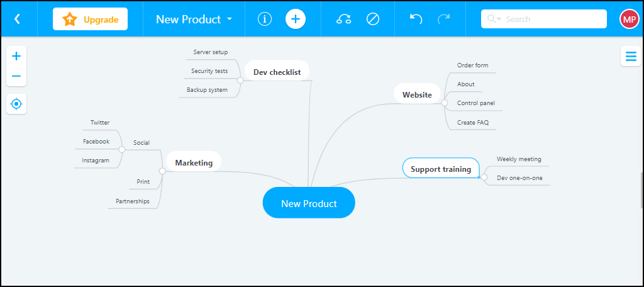Click the vertical scrollbar at right edge

pos(642,191)
